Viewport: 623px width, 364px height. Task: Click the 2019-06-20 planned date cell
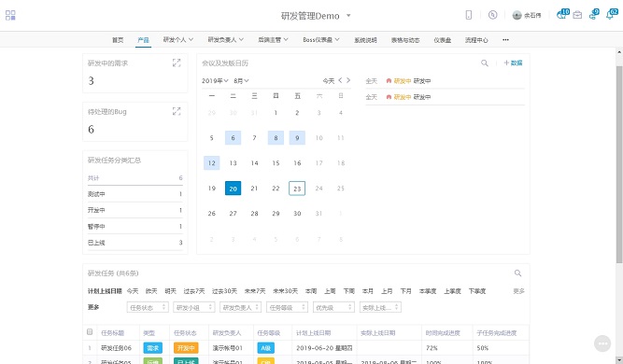[324, 348]
